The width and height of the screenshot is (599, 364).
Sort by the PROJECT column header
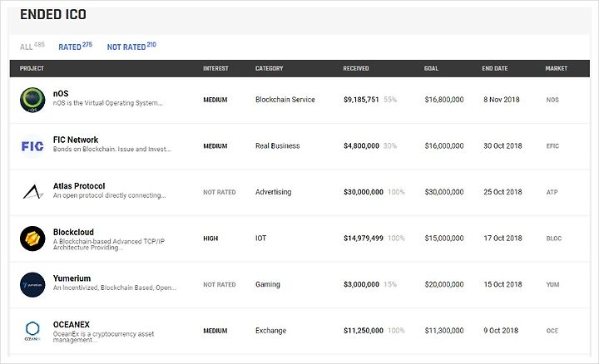tap(32, 68)
